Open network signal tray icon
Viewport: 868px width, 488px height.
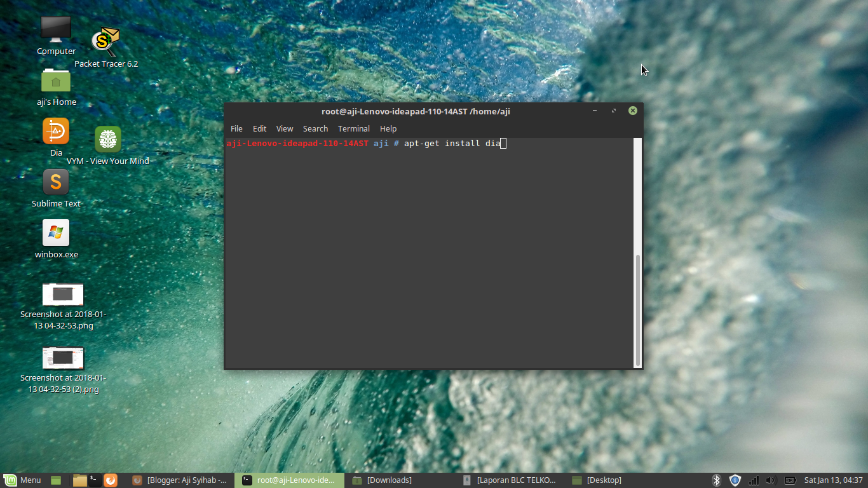click(754, 480)
